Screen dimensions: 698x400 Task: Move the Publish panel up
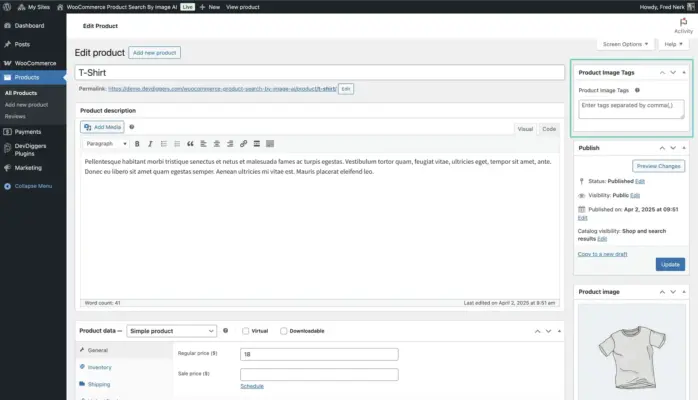click(662, 148)
